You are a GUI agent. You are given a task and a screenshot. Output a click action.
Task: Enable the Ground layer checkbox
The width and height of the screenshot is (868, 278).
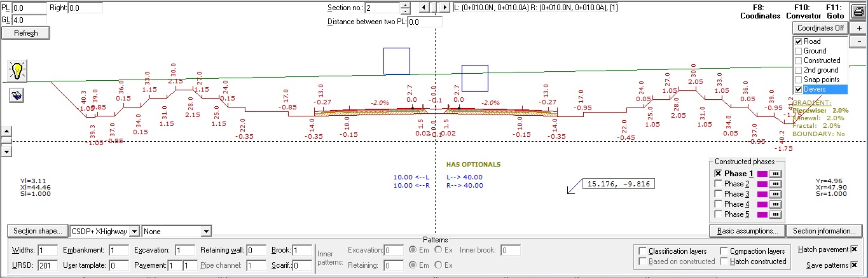point(798,51)
